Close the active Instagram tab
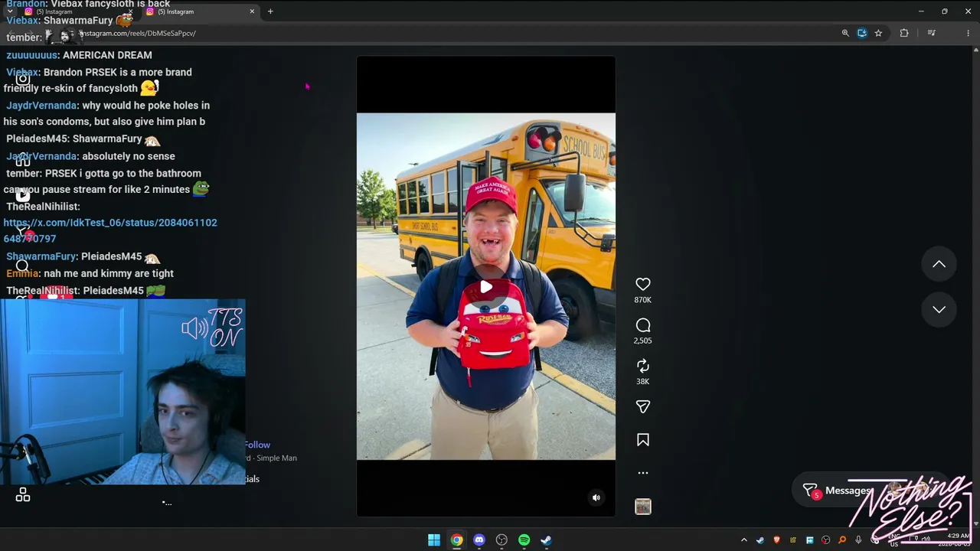 pos(252,11)
